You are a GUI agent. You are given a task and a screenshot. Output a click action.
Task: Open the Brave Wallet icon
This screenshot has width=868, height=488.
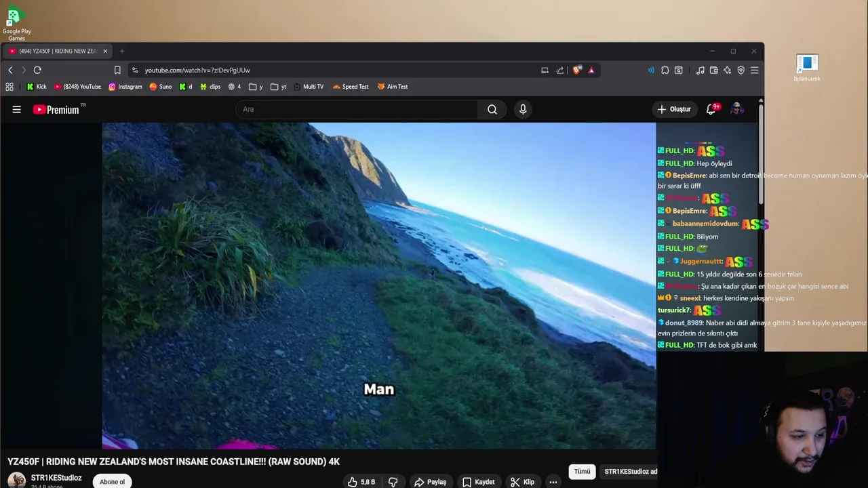click(x=713, y=70)
